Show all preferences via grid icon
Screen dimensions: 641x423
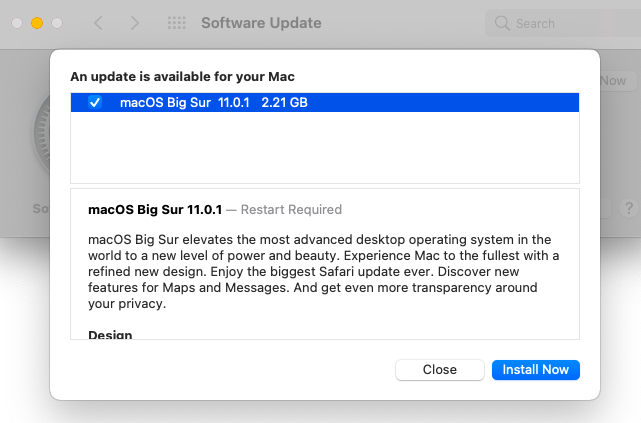177,23
